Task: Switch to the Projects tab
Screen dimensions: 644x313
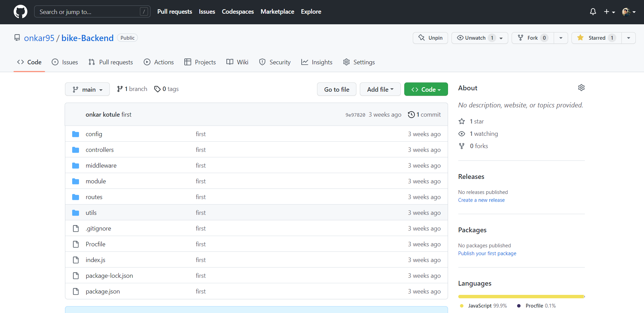Action: click(200, 62)
